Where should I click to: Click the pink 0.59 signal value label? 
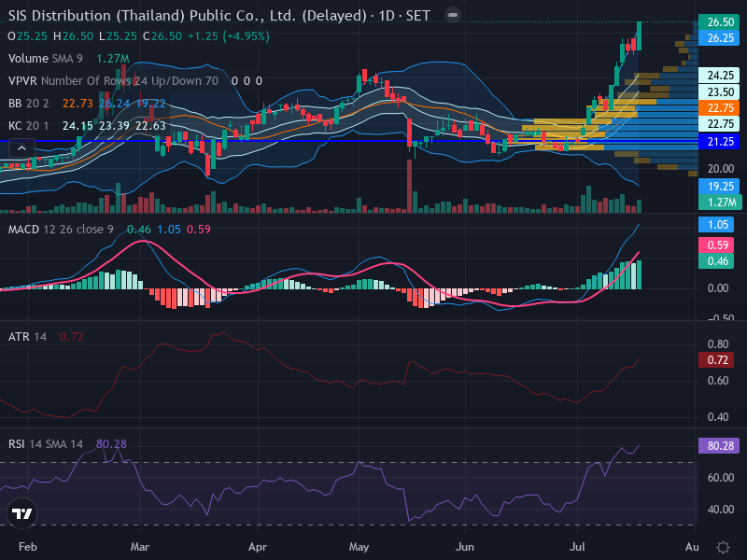(x=716, y=245)
